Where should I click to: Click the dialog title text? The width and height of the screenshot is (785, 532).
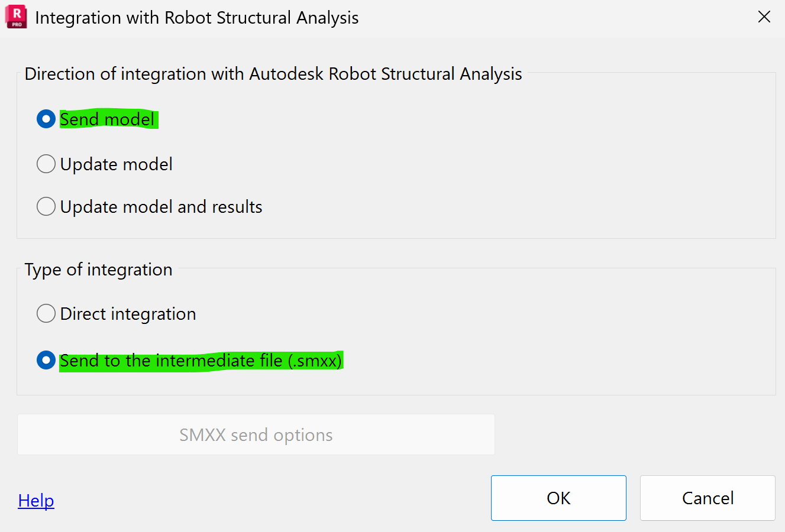197,17
